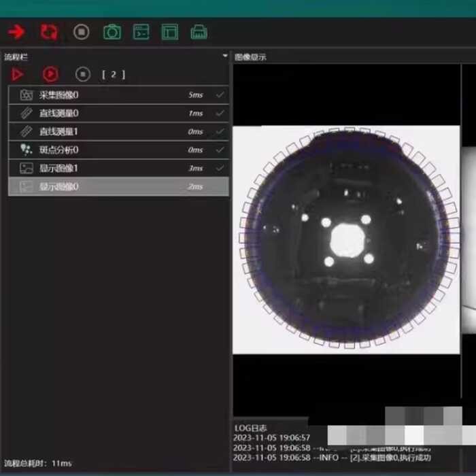Select the highlighted 显示图像0 step row
476x476 pixels.
119,186
